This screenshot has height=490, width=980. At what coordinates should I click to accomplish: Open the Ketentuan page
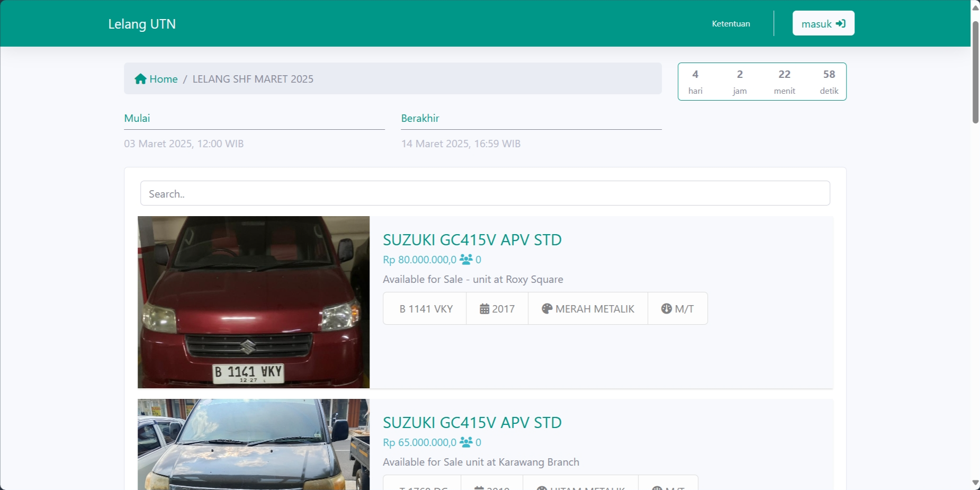pos(731,23)
